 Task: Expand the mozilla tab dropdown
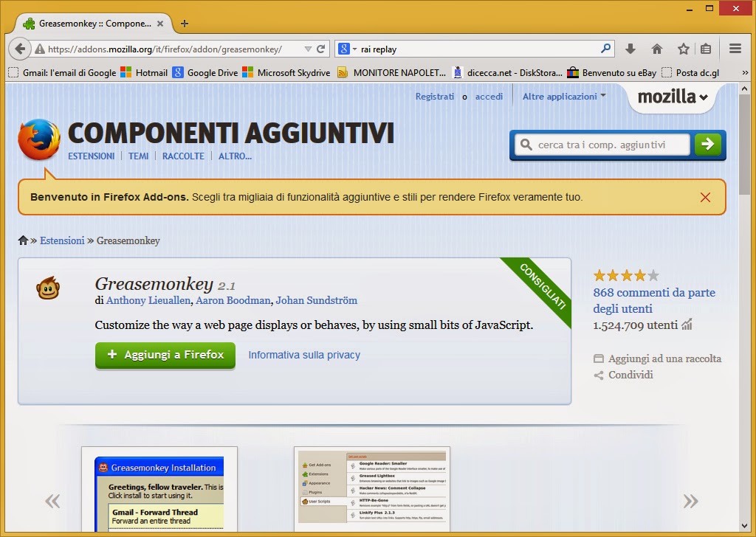coord(673,97)
